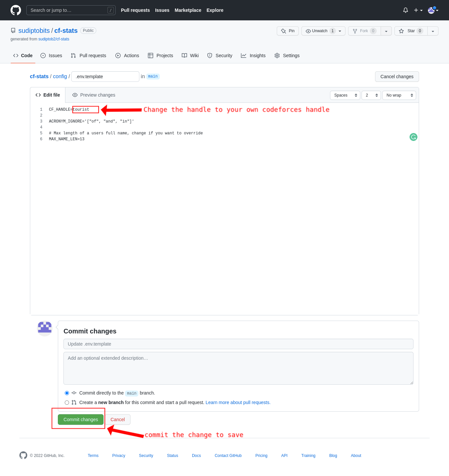The height and width of the screenshot is (476, 449).
Task: Switch to the Actions tab
Action: 127,56
